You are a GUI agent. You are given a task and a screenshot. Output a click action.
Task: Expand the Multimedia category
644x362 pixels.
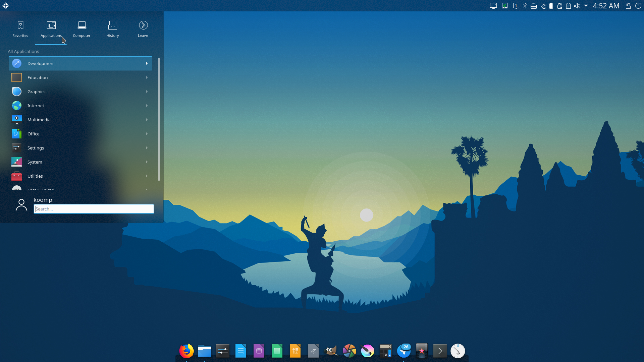tap(80, 120)
